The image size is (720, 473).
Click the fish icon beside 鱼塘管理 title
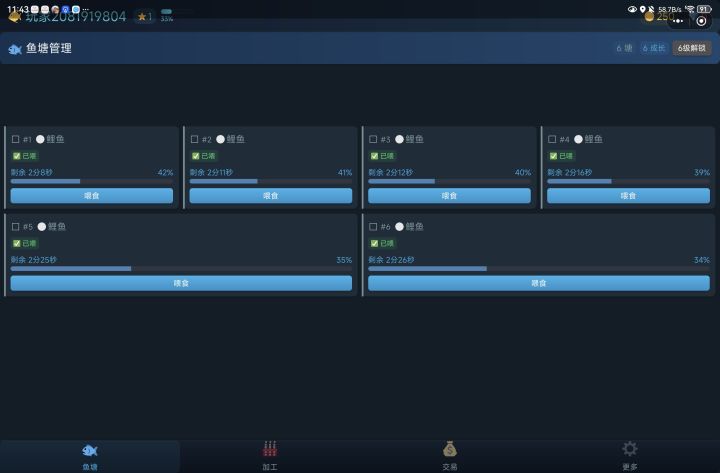click(x=15, y=49)
